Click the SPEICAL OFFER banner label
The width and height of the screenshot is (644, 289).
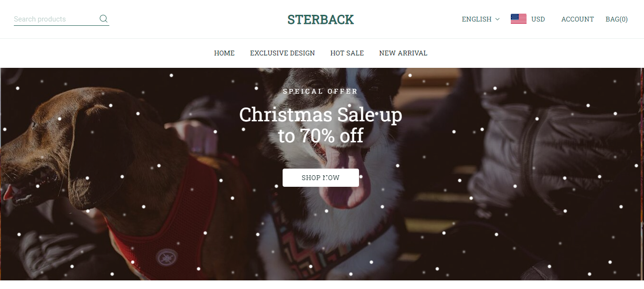[320, 91]
